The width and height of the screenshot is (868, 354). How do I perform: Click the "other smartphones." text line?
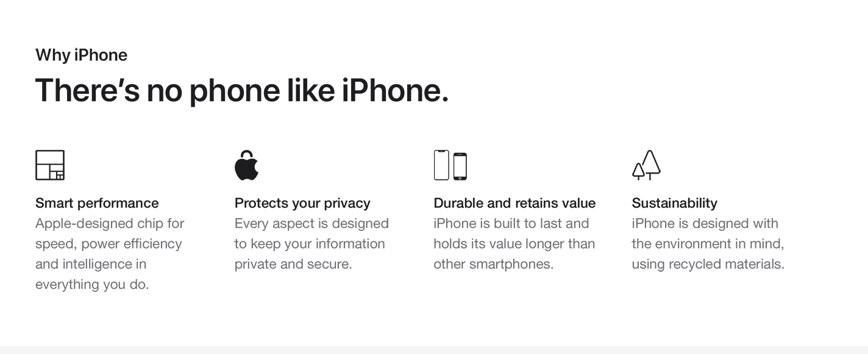pos(493,264)
